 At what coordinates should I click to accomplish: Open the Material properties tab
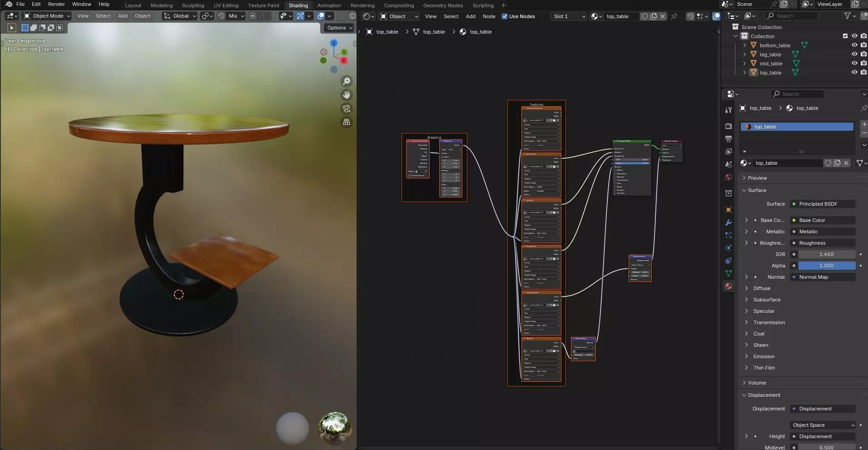click(x=729, y=286)
